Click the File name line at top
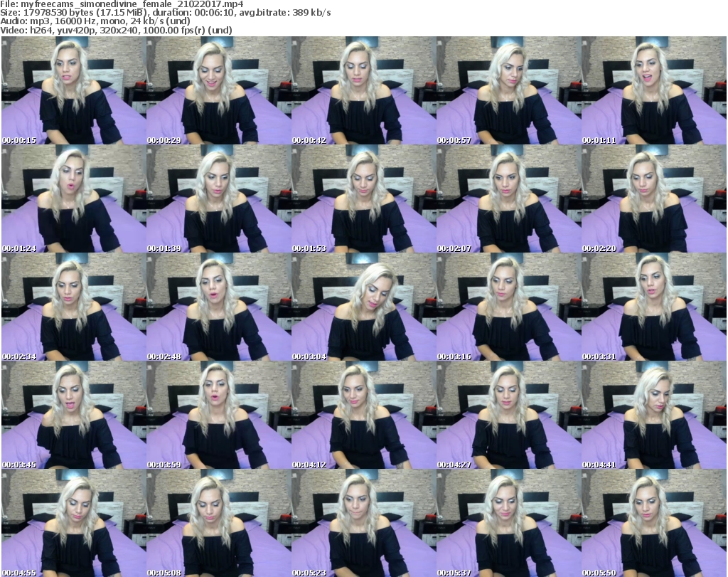728x577 pixels. coord(122,4)
